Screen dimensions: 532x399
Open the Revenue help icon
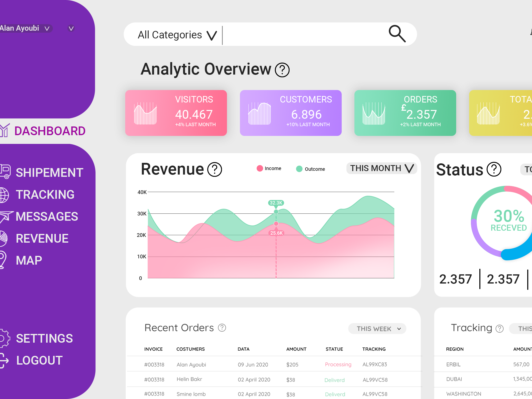[215, 170]
